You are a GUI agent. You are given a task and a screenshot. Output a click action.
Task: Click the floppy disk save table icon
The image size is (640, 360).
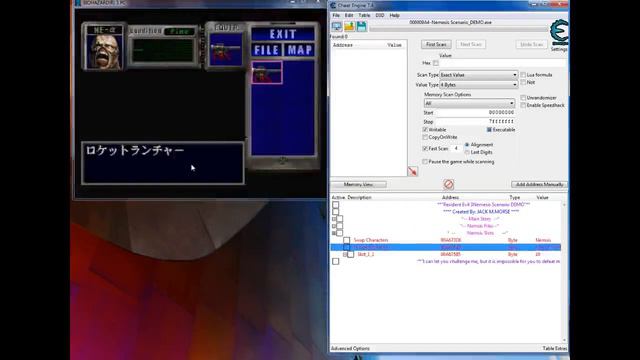click(361, 27)
